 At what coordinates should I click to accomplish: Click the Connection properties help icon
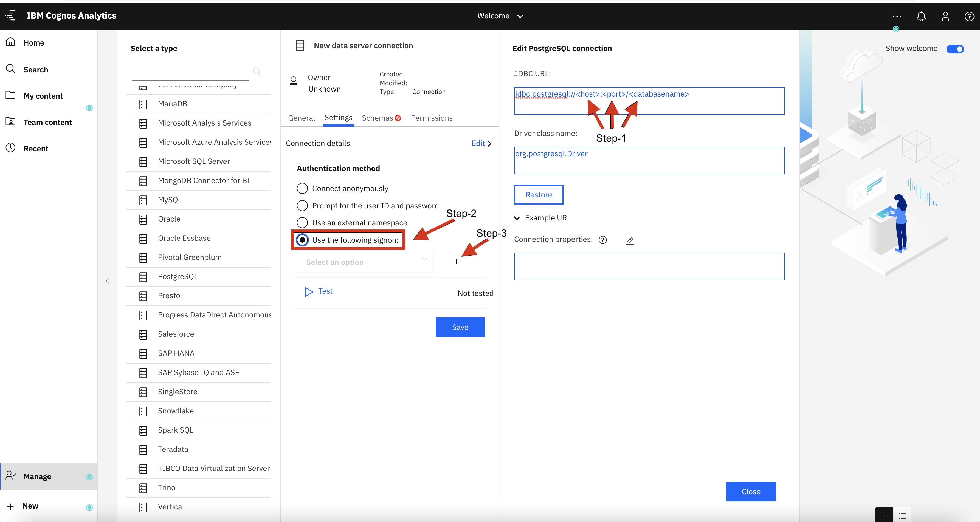[602, 240]
